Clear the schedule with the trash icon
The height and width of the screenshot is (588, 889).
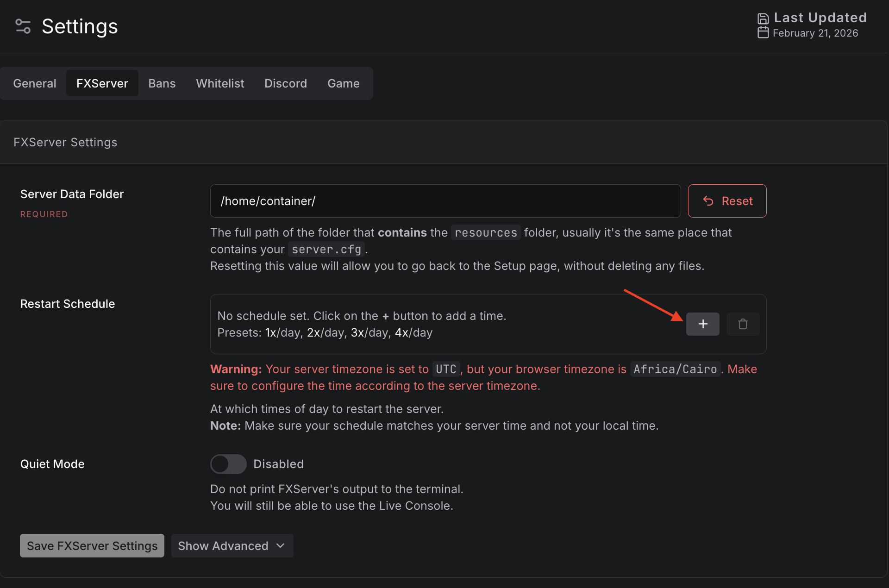tap(743, 324)
